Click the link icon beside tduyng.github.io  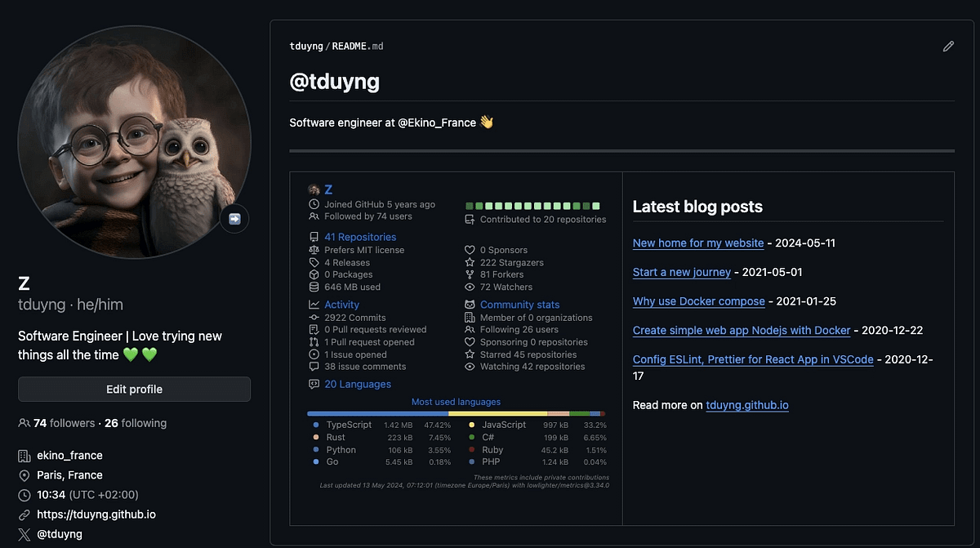pyautogui.click(x=25, y=515)
